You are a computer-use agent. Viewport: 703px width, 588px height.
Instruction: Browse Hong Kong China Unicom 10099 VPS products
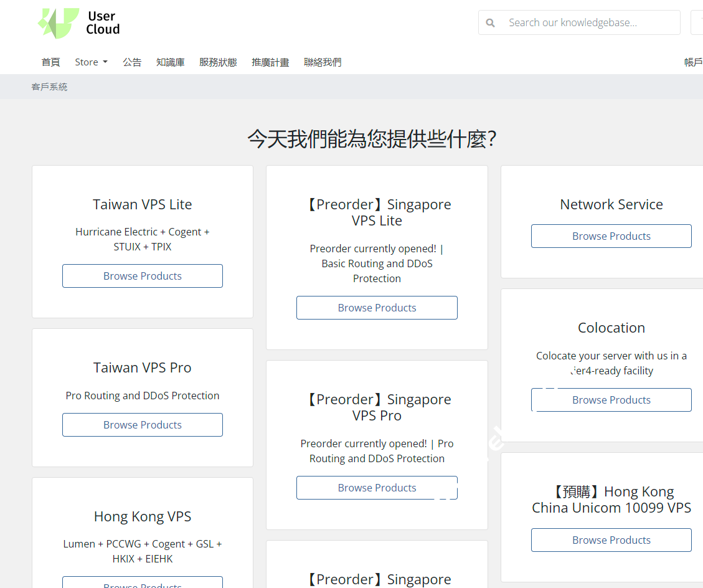click(611, 540)
